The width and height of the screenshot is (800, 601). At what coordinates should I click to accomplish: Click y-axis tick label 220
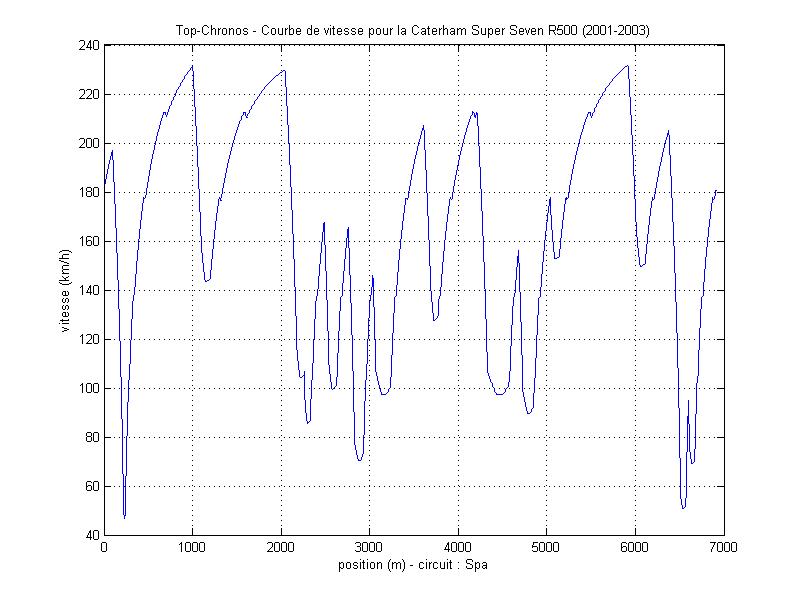click(x=89, y=94)
